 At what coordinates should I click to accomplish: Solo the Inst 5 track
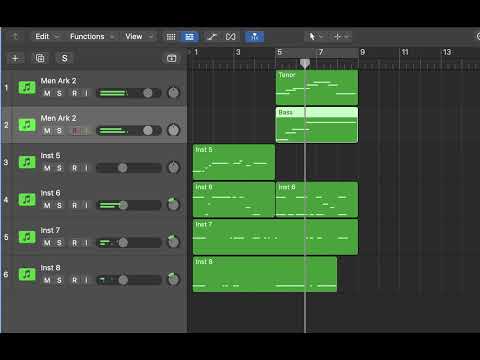click(59, 168)
